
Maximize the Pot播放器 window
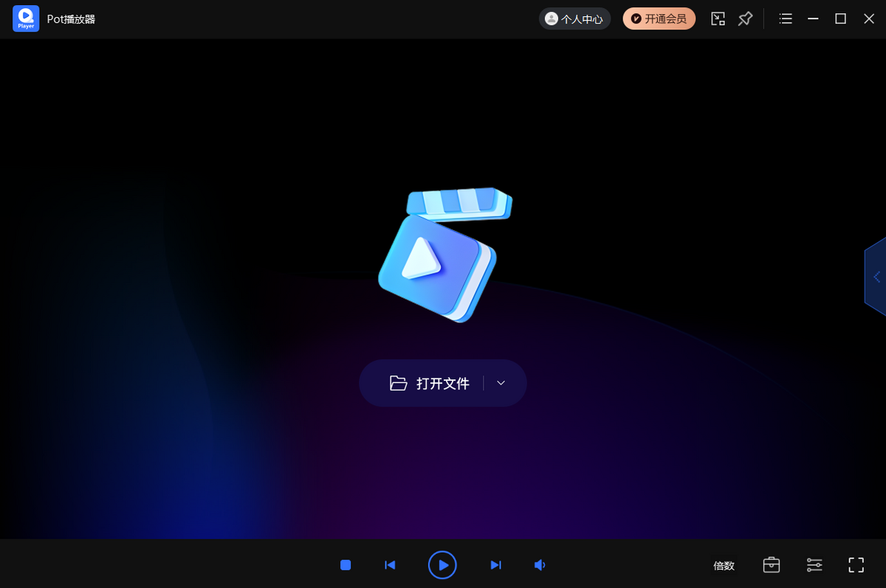pyautogui.click(x=840, y=19)
